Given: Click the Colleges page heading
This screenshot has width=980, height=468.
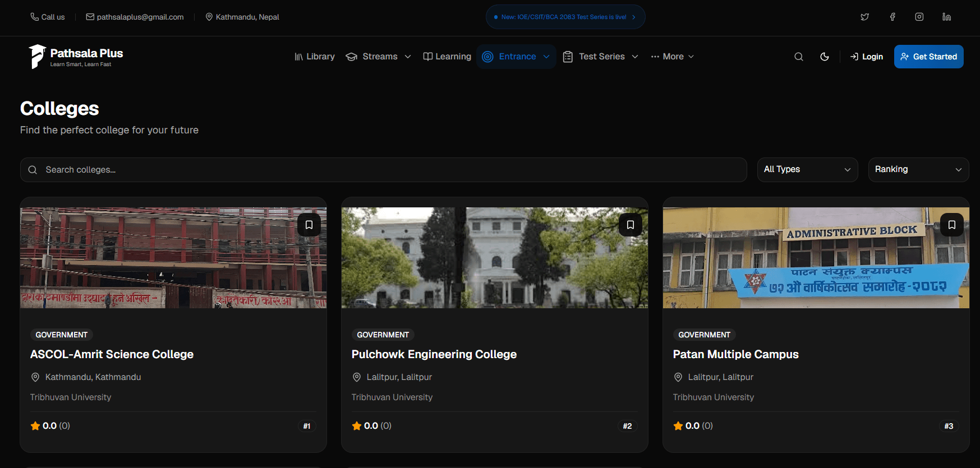Looking at the screenshot, I should click(59, 109).
